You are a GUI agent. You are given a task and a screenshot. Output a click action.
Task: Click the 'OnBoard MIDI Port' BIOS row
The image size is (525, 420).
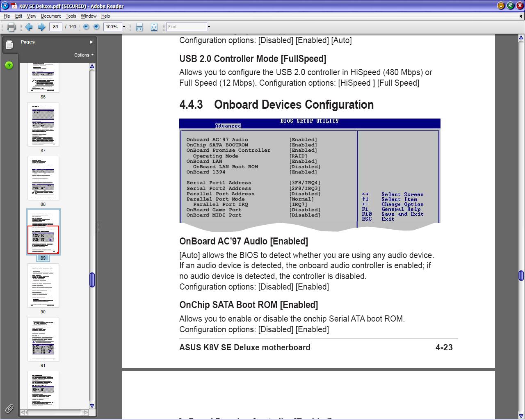253,215
